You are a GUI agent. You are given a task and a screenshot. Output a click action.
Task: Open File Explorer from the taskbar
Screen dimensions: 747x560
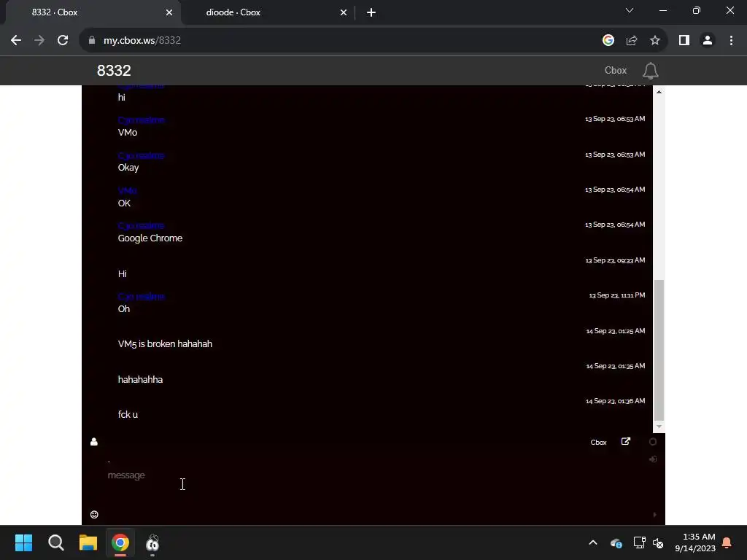click(x=88, y=542)
